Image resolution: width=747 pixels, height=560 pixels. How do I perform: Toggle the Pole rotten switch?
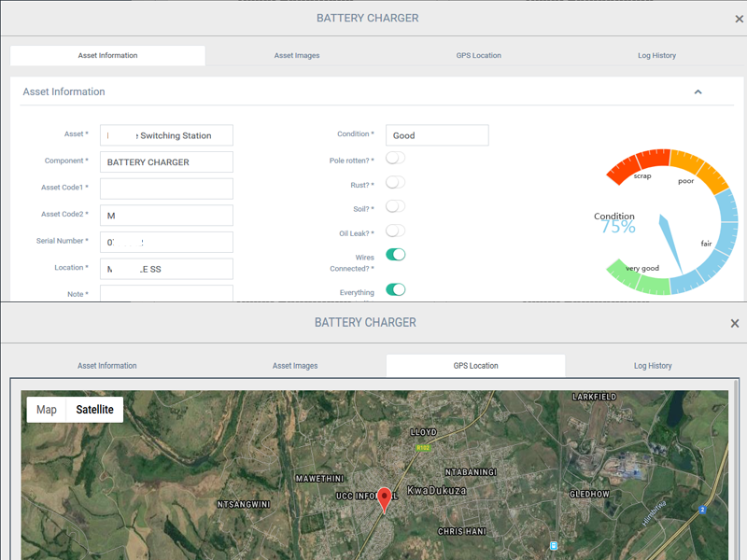coord(396,159)
